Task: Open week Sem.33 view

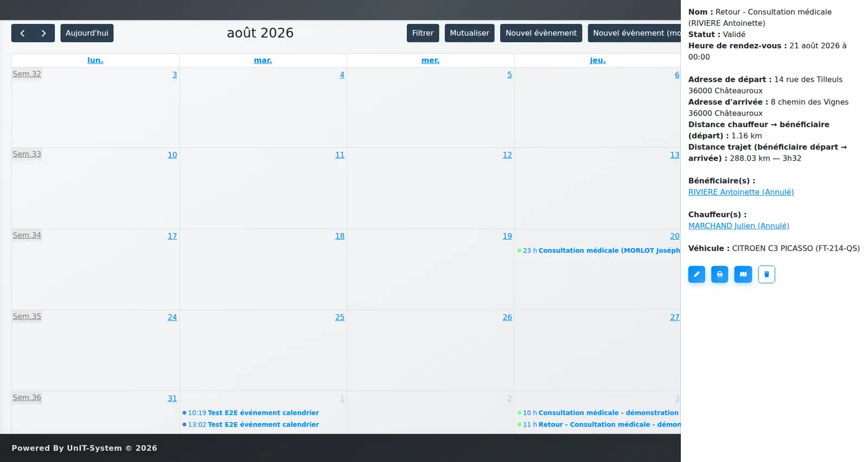Action: [27, 154]
